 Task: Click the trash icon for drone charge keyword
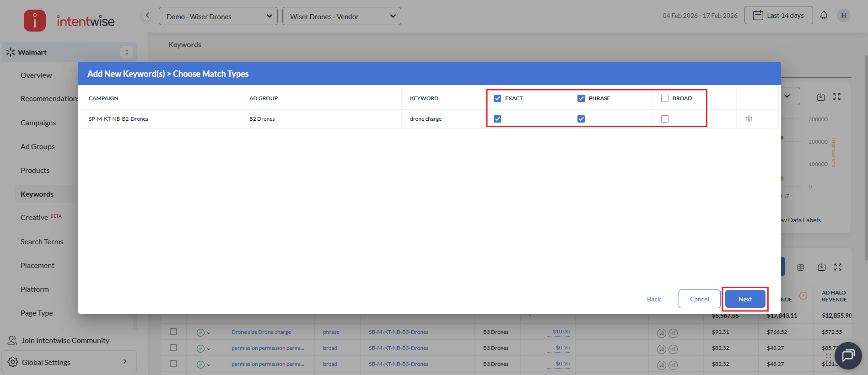(749, 119)
